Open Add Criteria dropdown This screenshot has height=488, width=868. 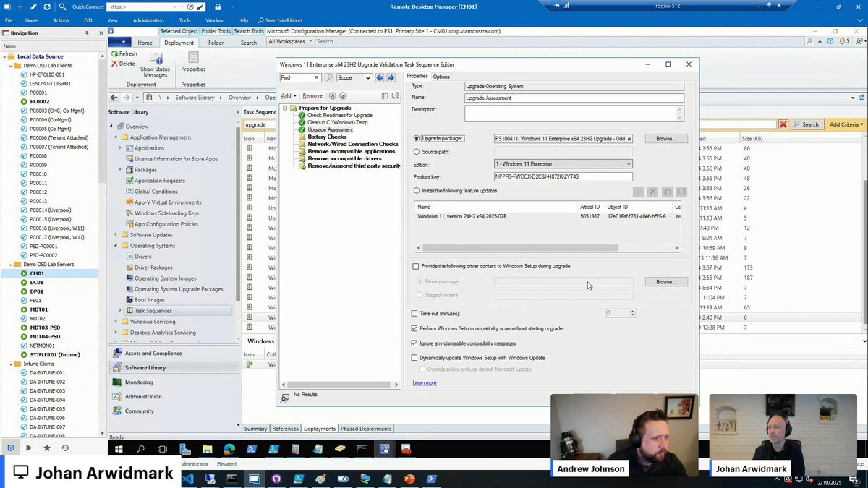click(x=846, y=124)
